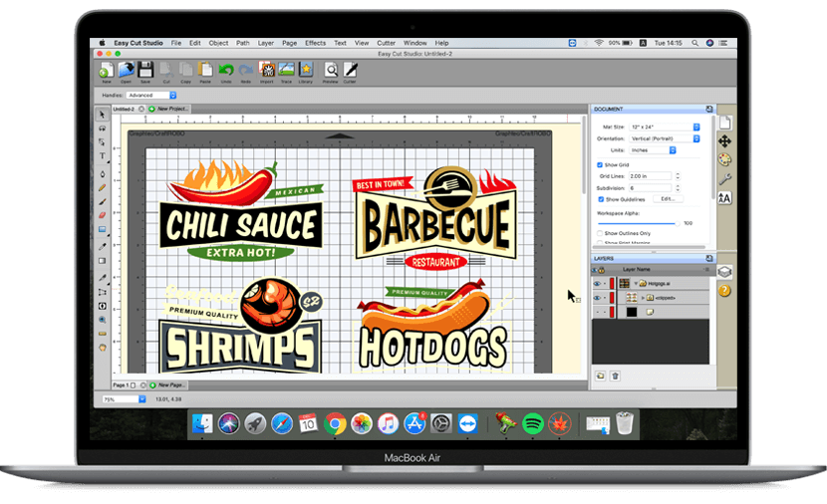This screenshot has width=827, height=504.
Task: Click the red color swatch of Hotgogs.ai layer
Action: pos(612,284)
